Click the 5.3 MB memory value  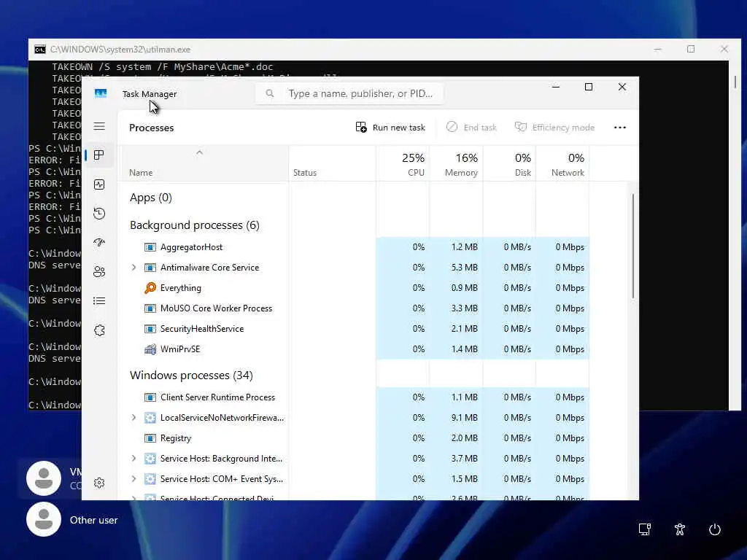pos(465,268)
